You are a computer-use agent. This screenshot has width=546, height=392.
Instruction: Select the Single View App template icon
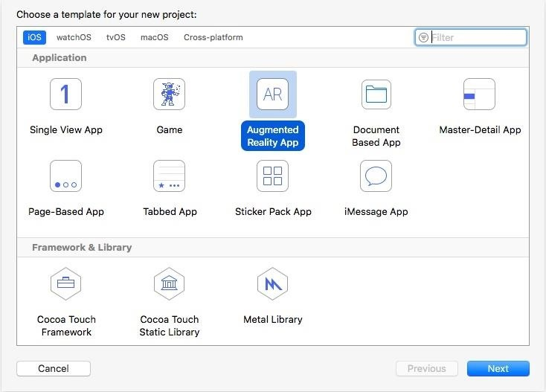[65, 94]
